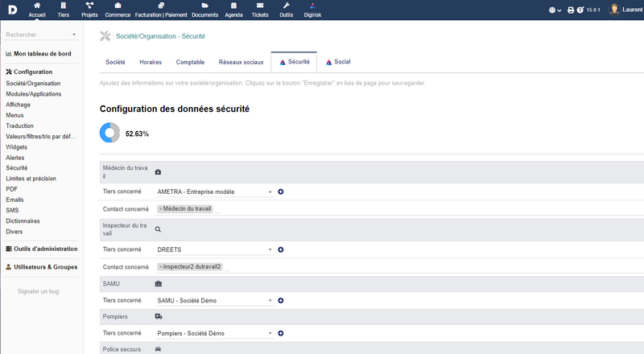The width and height of the screenshot is (644, 354).
Task: Add new tiers next to Pompiers
Action: tap(281, 333)
